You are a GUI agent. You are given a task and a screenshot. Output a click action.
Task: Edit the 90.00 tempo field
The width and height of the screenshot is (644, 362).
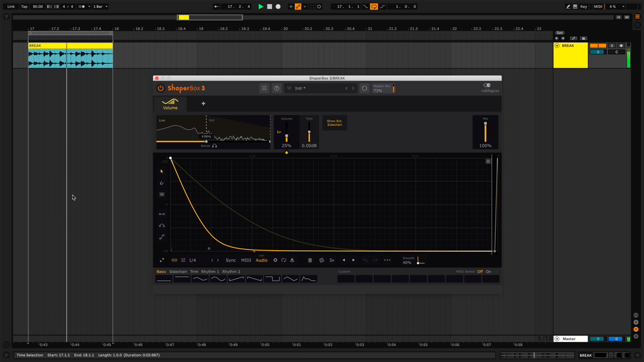click(38, 7)
